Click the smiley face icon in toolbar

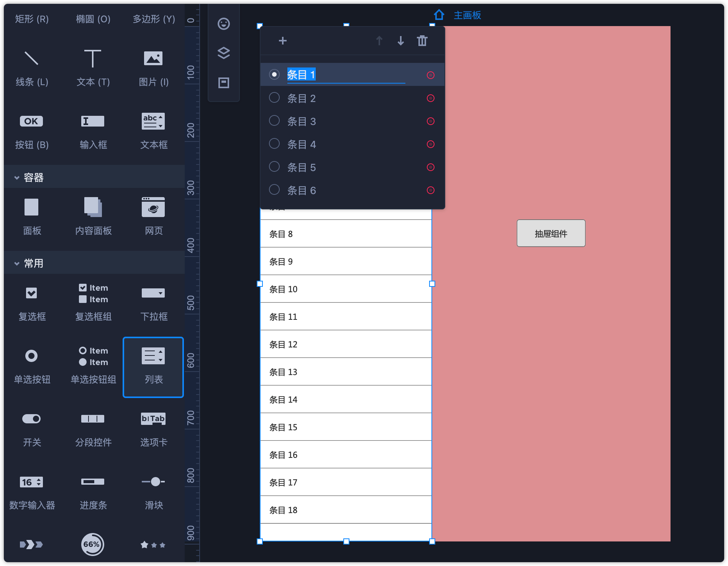click(x=224, y=24)
